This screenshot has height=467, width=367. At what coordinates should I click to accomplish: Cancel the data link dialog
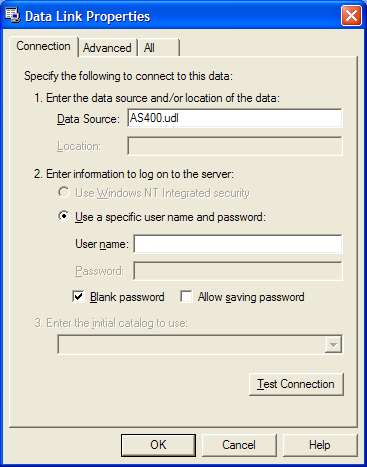point(239,445)
